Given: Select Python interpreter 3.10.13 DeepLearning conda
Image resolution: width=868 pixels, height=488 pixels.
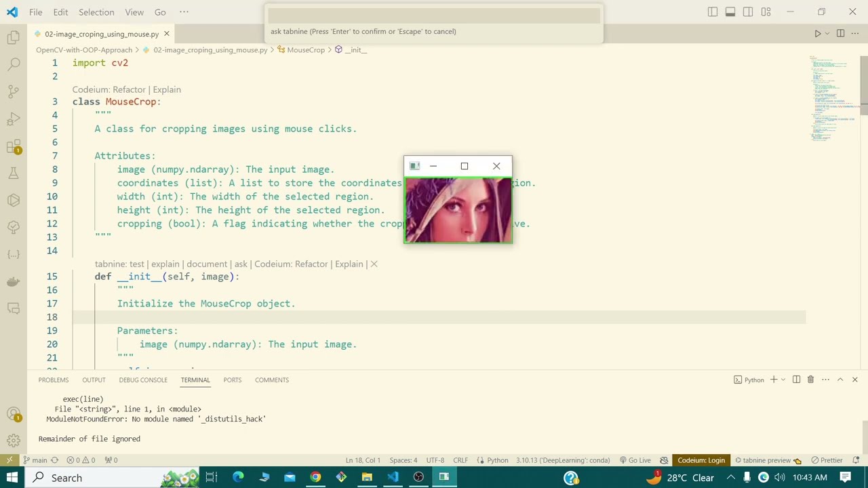Looking at the screenshot, I should click(x=564, y=460).
